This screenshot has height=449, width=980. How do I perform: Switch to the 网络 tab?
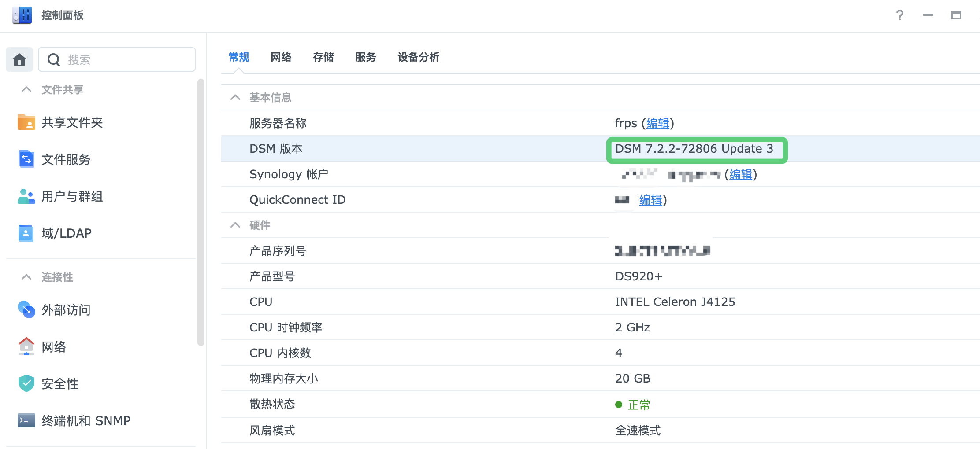(281, 57)
